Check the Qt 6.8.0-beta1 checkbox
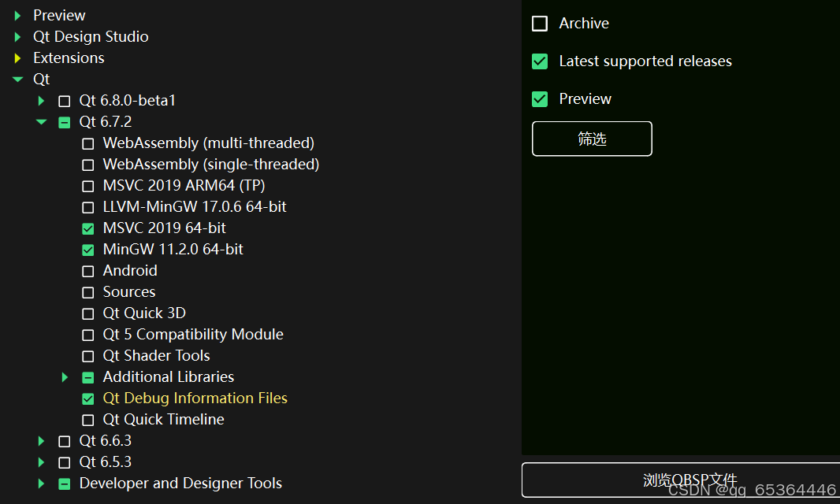The height and width of the screenshot is (504, 840). 65,102
